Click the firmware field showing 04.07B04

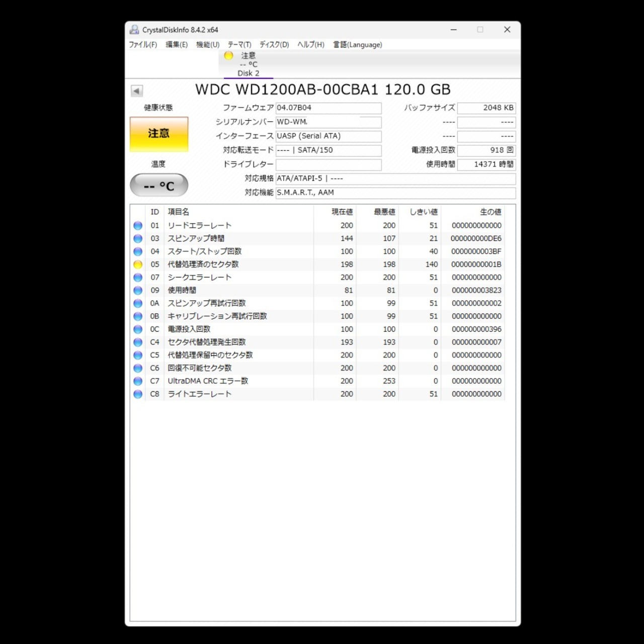[x=329, y=108]
